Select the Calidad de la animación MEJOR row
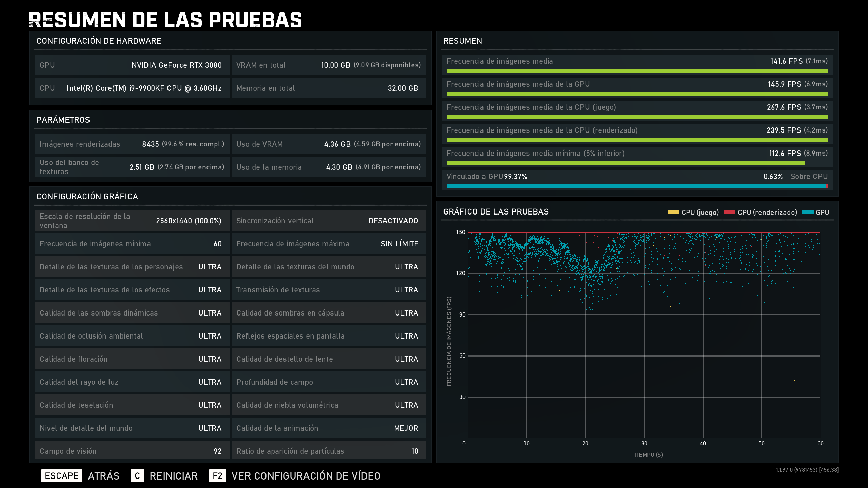868x488 pixels. tap(328, 428)
